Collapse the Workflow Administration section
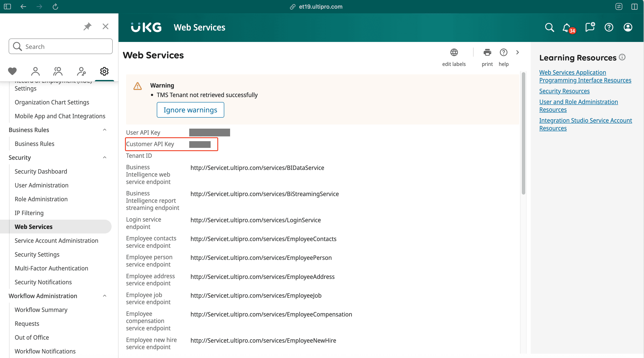 point(104,295)
